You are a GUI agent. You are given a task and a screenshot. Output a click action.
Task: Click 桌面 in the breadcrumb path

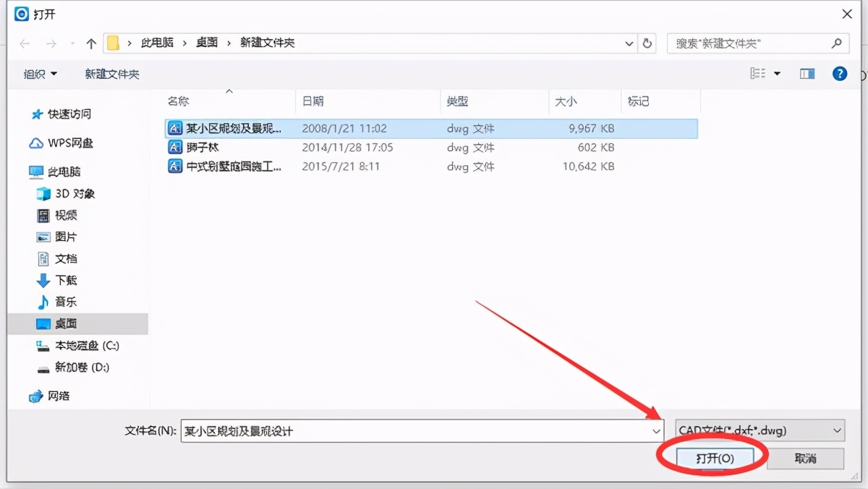click(x=207, y=43)
